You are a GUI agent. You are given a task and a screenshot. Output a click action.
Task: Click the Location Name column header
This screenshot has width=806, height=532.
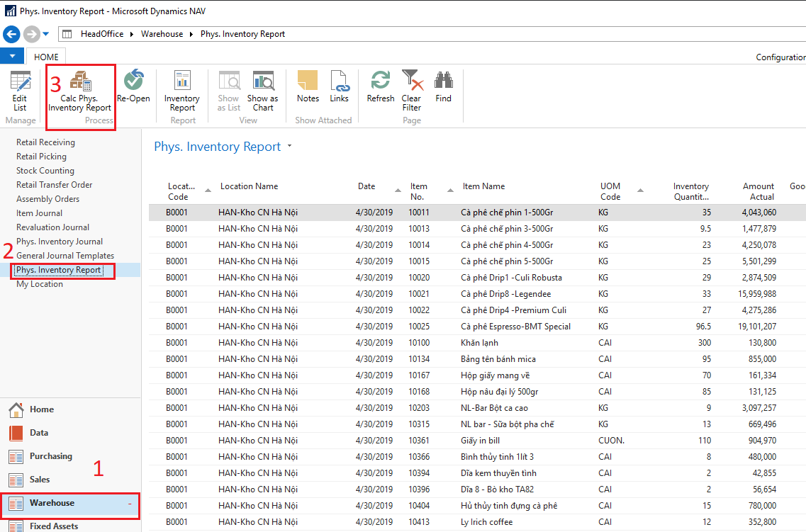(250, 186)
